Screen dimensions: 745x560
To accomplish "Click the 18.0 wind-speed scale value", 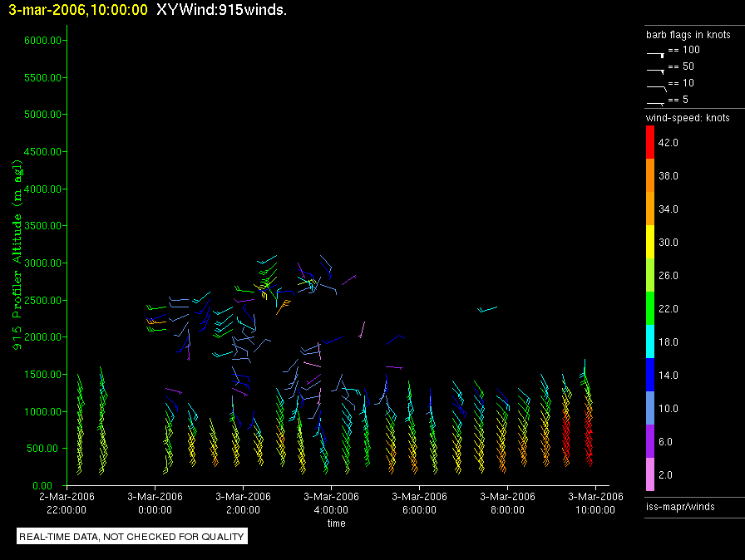I will 668,341.
